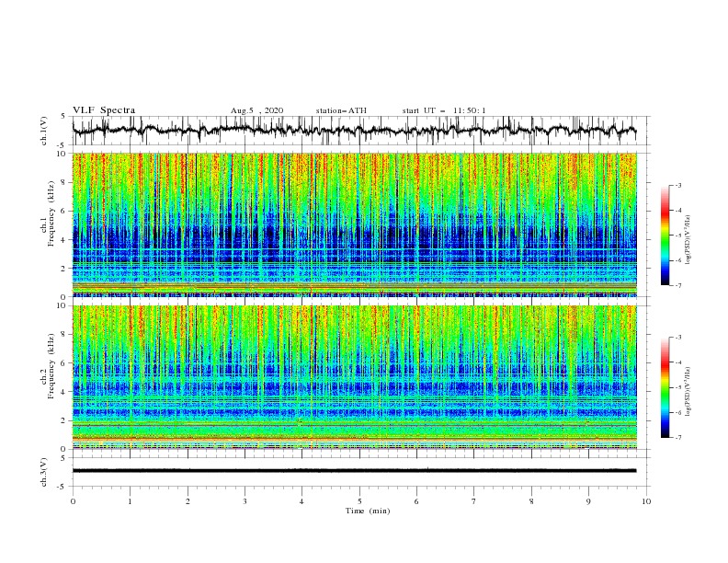Select the ch.1 spectrogram "10" kHz tick
728x563 pixels.
[63, 154]
